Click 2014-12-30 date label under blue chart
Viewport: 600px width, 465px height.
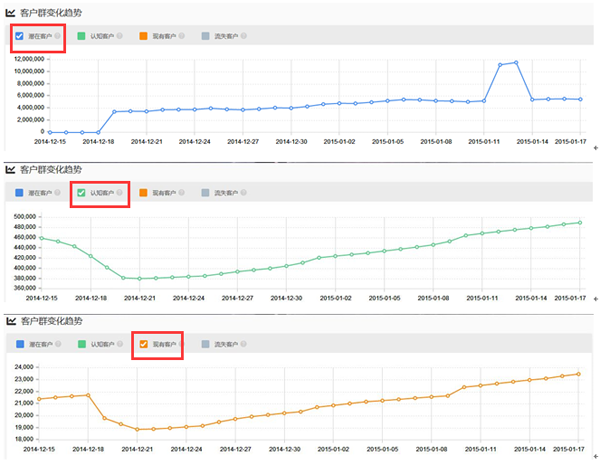point(291,142)
